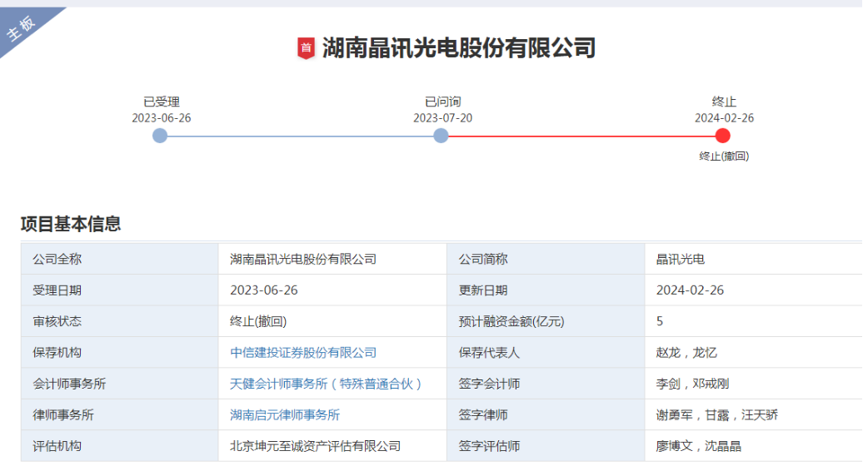Click the 廖博文，沈晶晶 value cell
This screenshot has height=466, width=868.
click(x=753, y=446)
